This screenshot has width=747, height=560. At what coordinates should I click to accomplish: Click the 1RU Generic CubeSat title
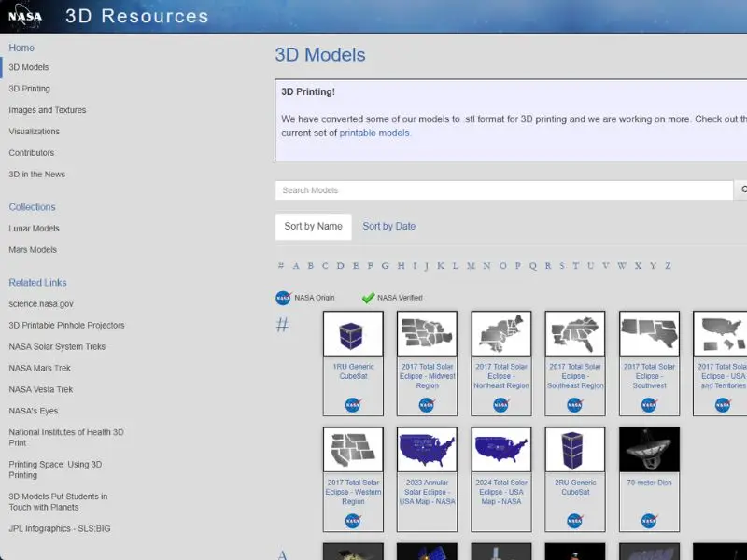coord(353,371)
